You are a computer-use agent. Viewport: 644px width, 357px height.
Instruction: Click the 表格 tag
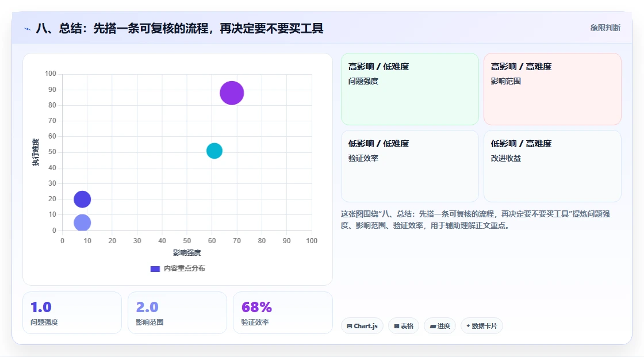[404, 326]
